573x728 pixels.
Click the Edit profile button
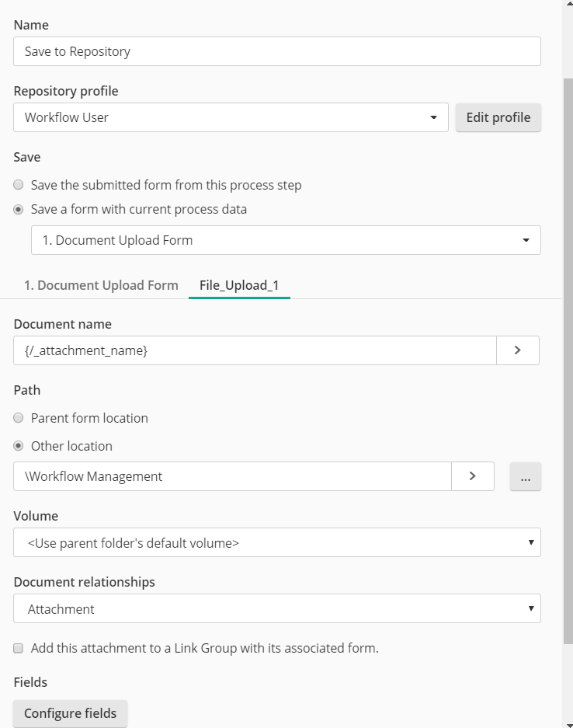[498, 117]
